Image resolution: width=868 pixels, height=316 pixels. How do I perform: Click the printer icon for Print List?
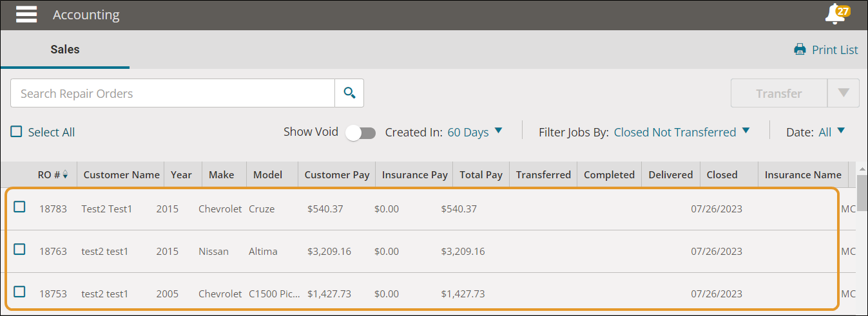coord(800,50)
